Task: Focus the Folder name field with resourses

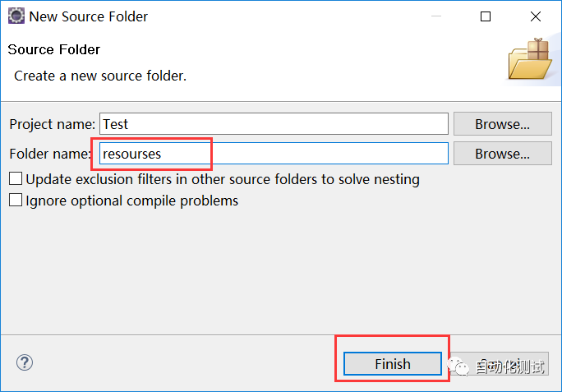Action: 274,153
